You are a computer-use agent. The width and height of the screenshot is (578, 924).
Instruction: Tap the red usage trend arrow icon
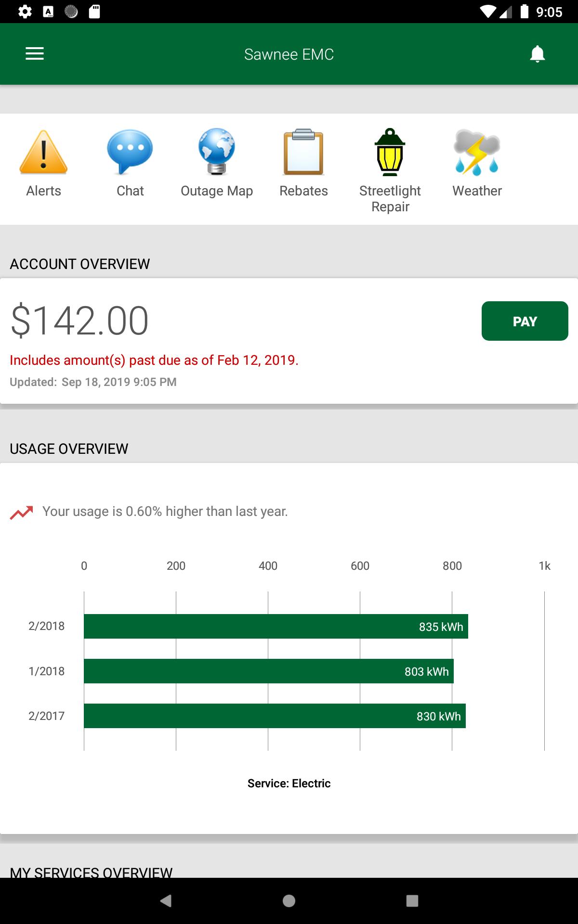(22, 513)
